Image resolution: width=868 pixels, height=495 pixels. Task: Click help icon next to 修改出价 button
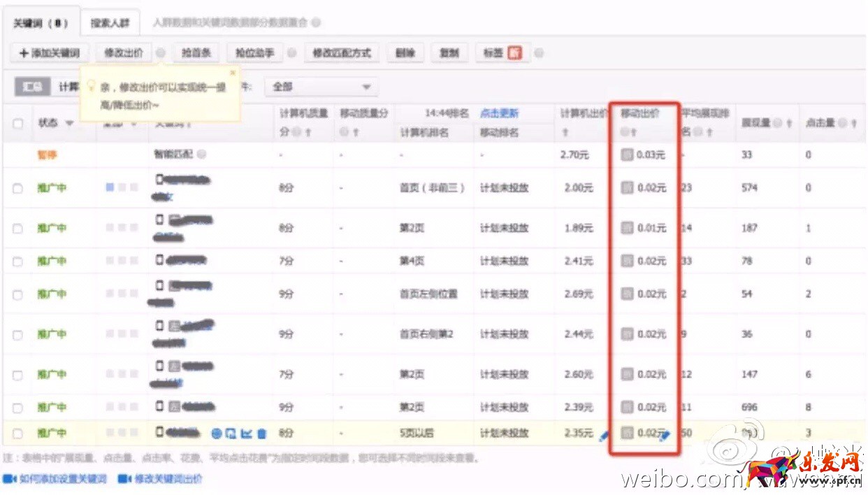(x=161, y=53)
